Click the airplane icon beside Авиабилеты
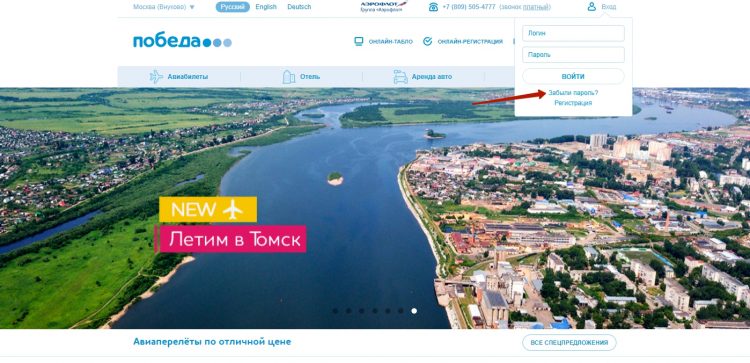 pos(156,77)
